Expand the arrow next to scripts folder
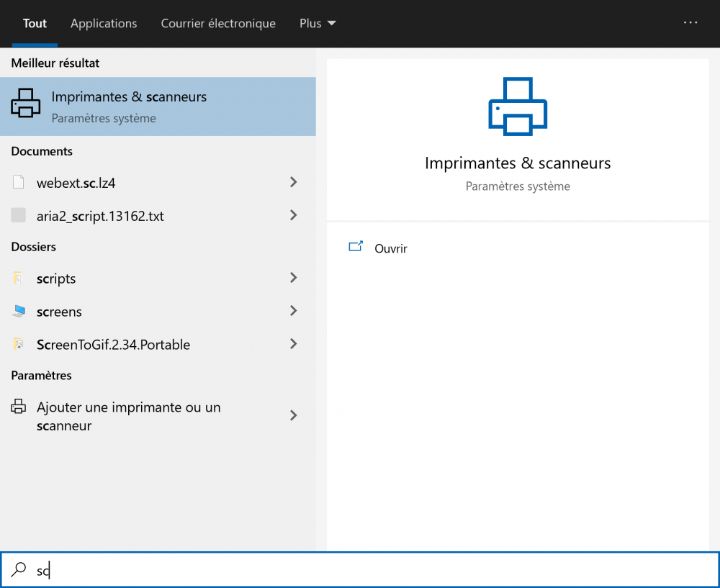 click(x=293, y=278)
